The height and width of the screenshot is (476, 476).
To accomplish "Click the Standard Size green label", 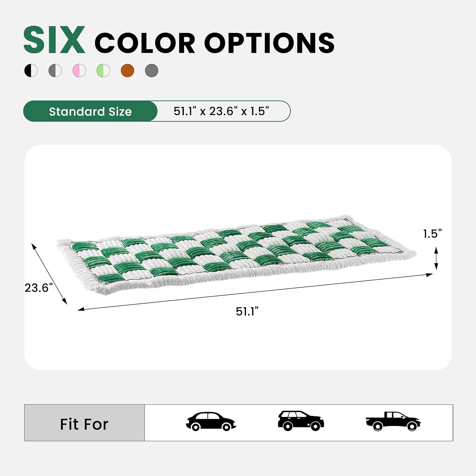I will click(x=90, y=111).
